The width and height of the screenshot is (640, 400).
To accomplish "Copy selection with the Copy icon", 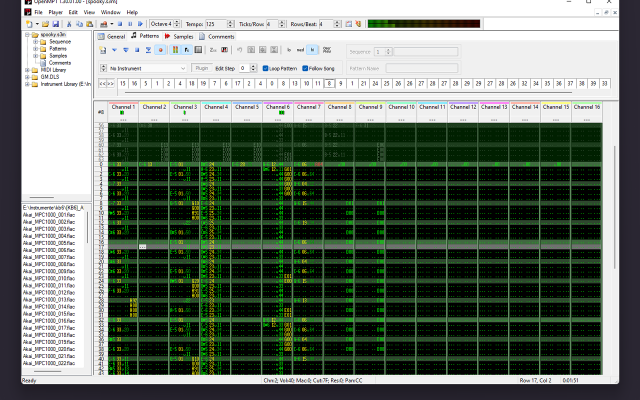I will point(79,24).
